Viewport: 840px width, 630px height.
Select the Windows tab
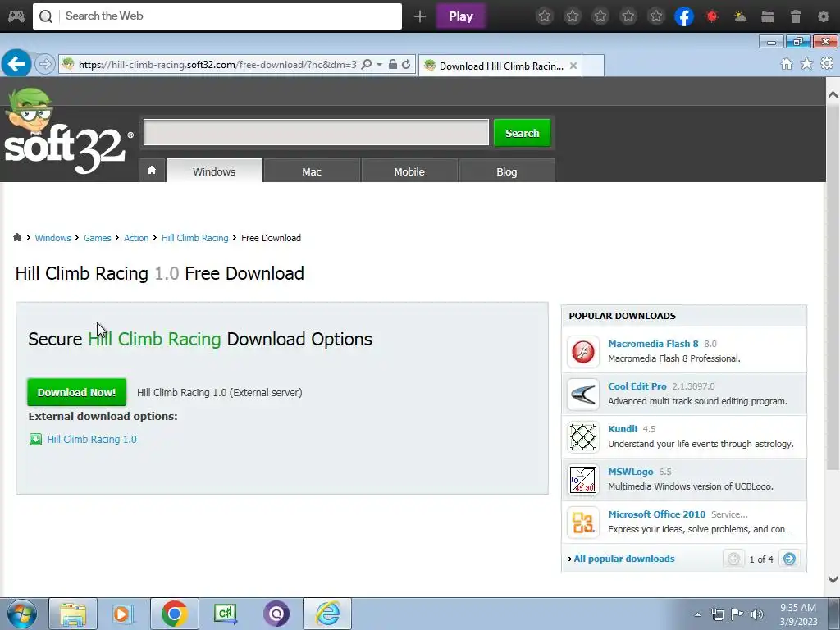pos(214,171)
